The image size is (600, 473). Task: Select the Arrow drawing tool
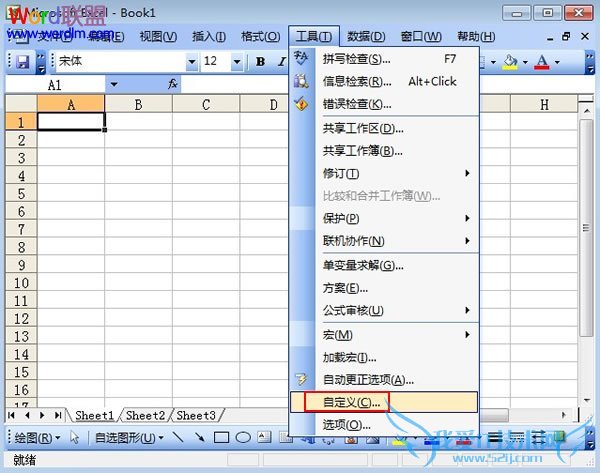point(199,437)
